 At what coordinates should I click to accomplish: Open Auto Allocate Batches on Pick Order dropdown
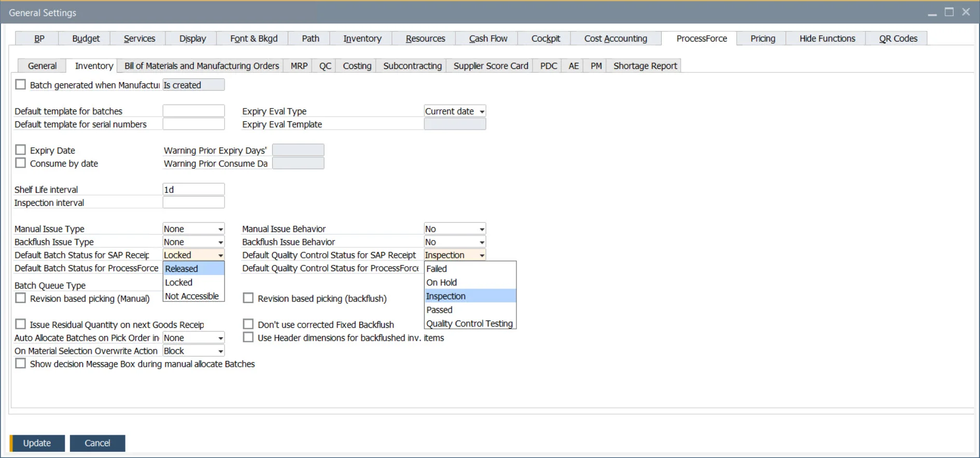pyautogui.click(x=193, y=338)
